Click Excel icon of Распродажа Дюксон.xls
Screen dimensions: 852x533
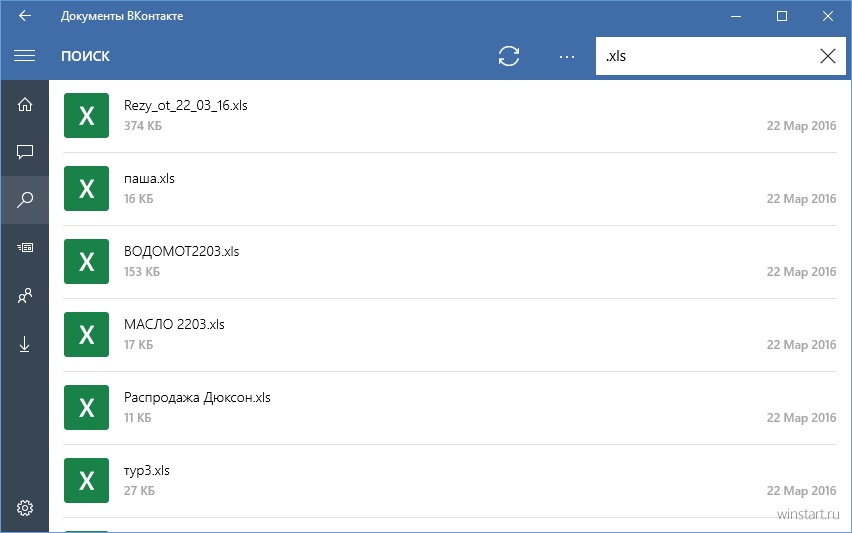pyautogui.click(x=86, y=407)
